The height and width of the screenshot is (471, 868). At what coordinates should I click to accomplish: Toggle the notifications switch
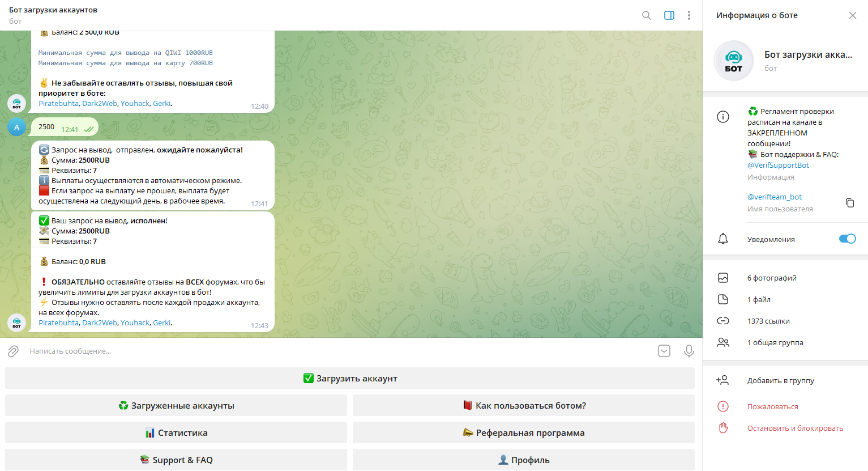click(847, 239)
